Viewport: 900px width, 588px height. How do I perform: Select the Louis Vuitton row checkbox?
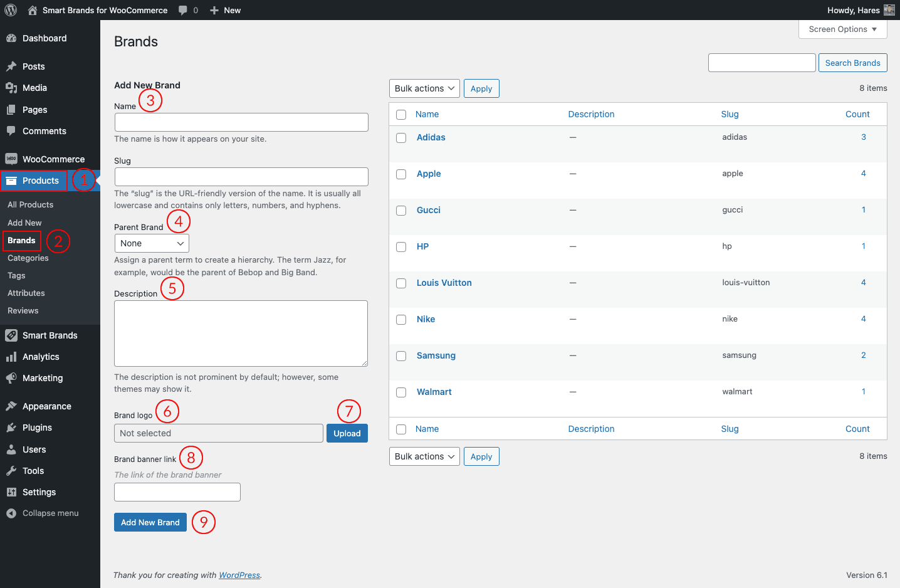point(401,283)
